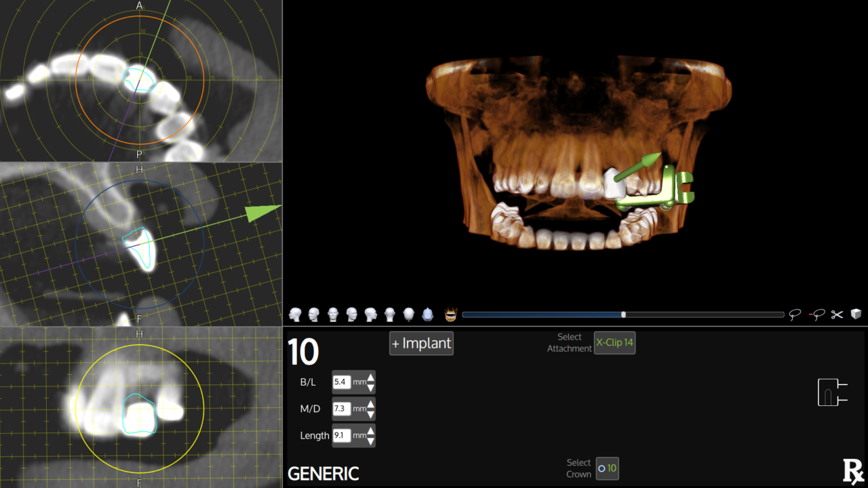Select the left profile head view icon
868x488 pixels.
pos(294,313)
